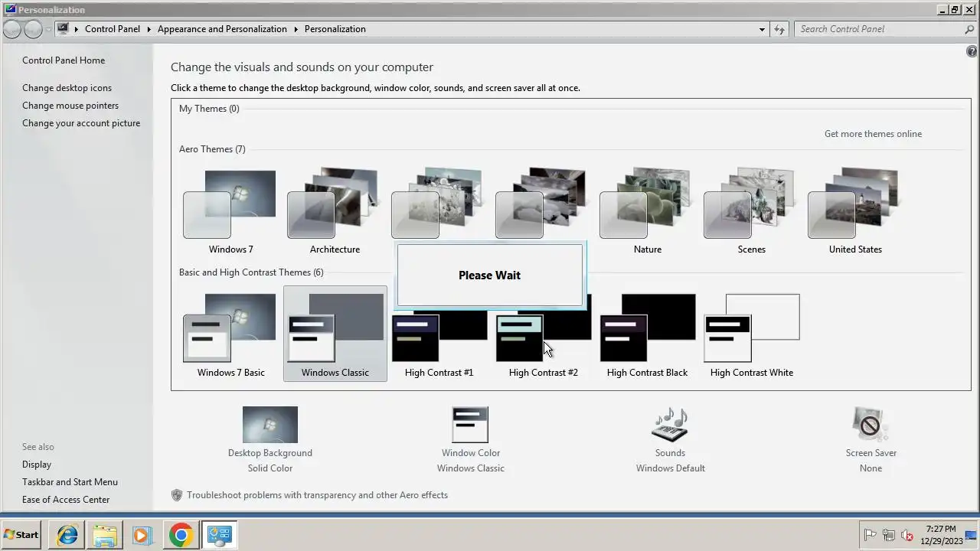Open recent pages dropdown beside navigation arrows
Image resolution: width=980 pixels, height=551 pixels.
pos(48,29)
